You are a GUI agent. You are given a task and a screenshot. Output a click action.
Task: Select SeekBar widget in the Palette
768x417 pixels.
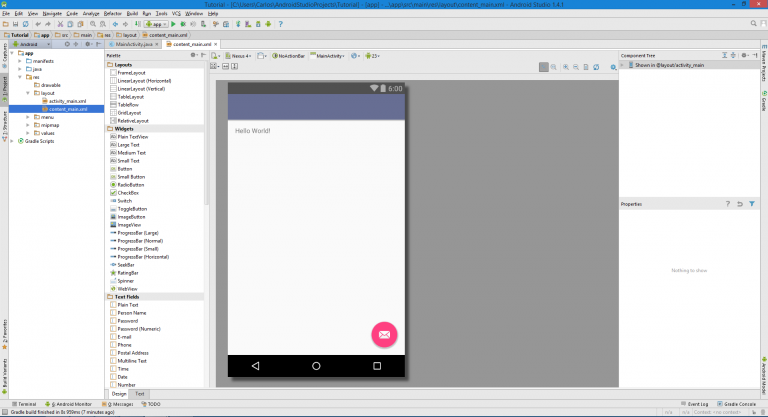(126, 265)
